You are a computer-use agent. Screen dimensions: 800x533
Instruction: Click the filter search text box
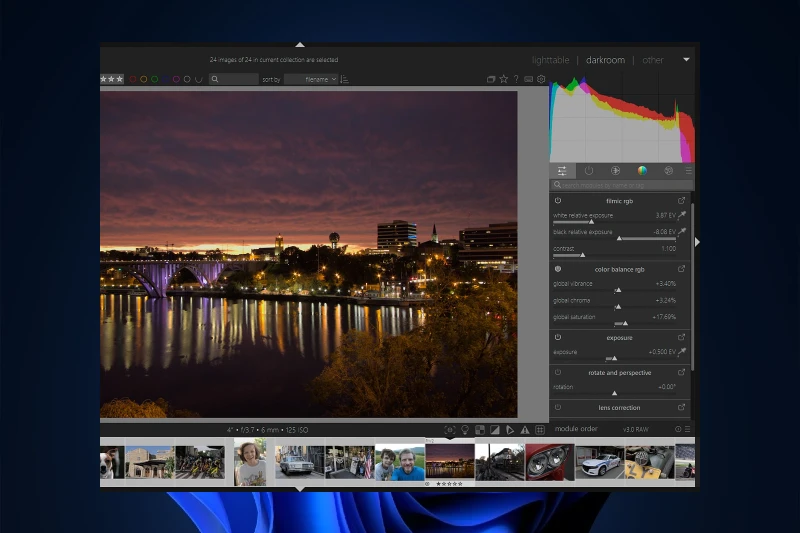(x=234, y=79)
